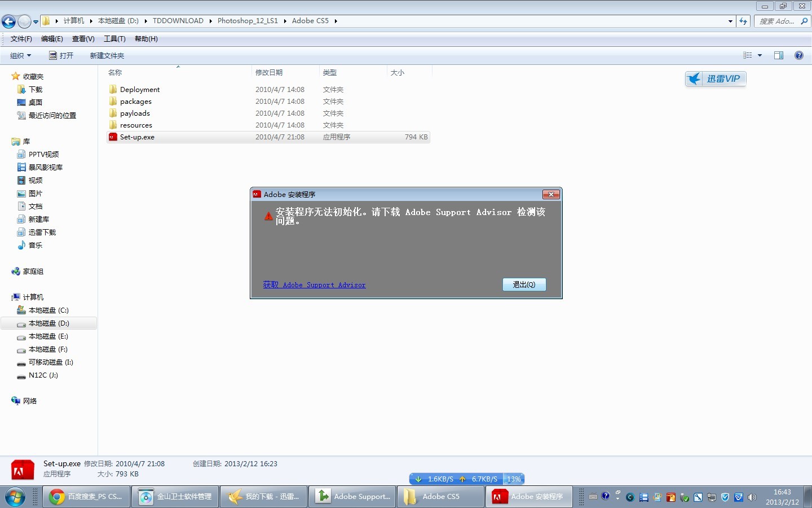Click 新建文件夹 button
The height and width of the screenshot is (508, 812).
(107, 55)
